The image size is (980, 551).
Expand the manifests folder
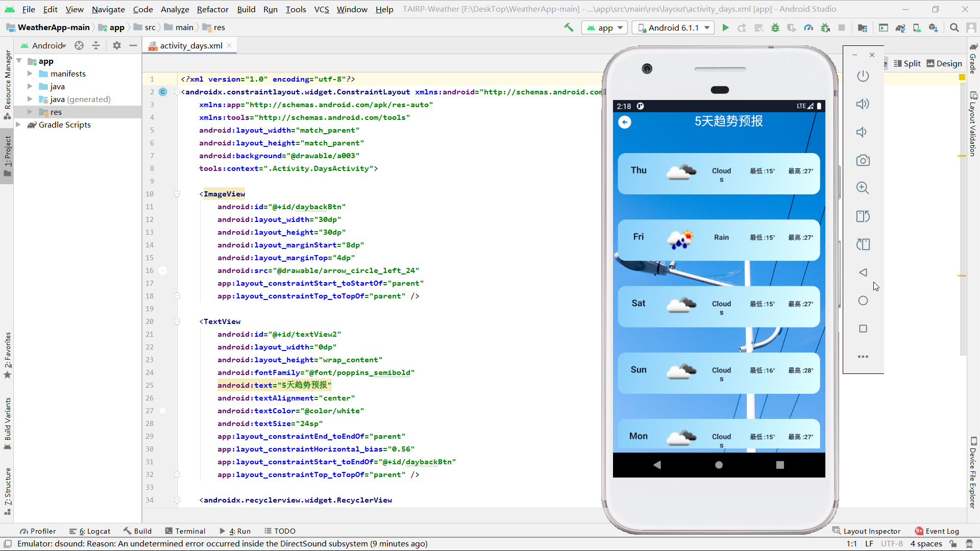[30, 73]
